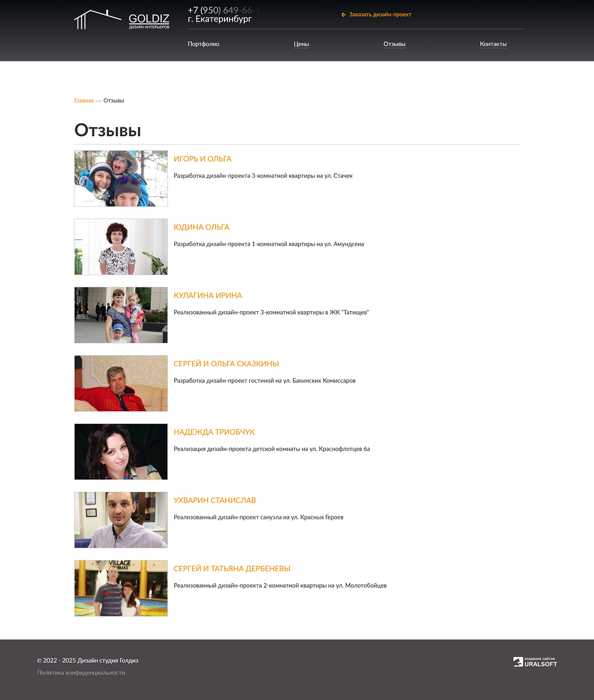Open the Юдина Ольга review title

[x=201, y=227]
